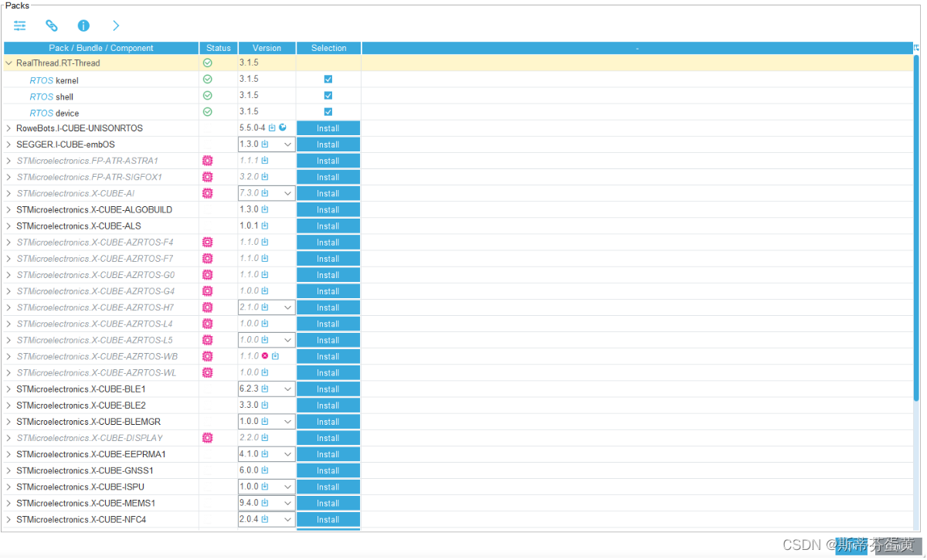This screenshot has height=560, width=927.
Task: Uncheck the RTOS device selection checkbox
Action: click(328, 111)
